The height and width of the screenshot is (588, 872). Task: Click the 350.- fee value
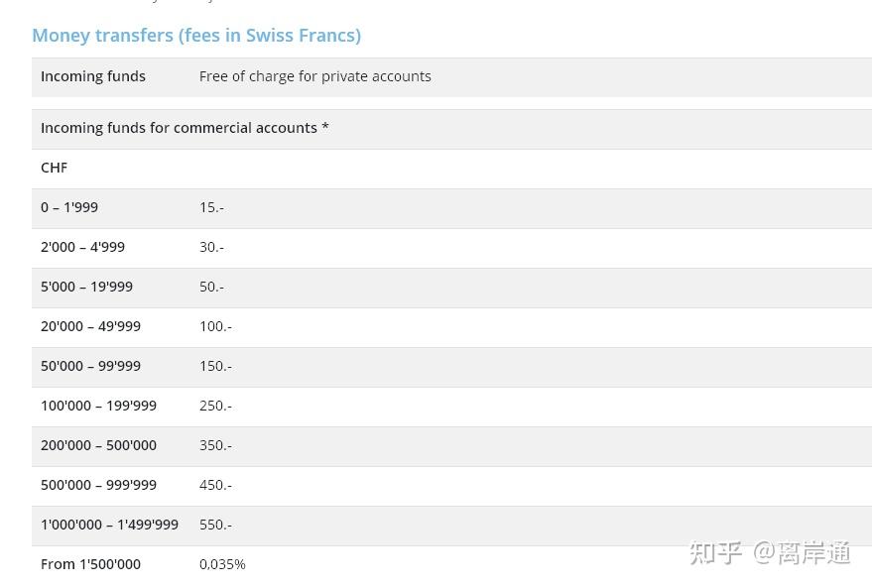[215, 445]
